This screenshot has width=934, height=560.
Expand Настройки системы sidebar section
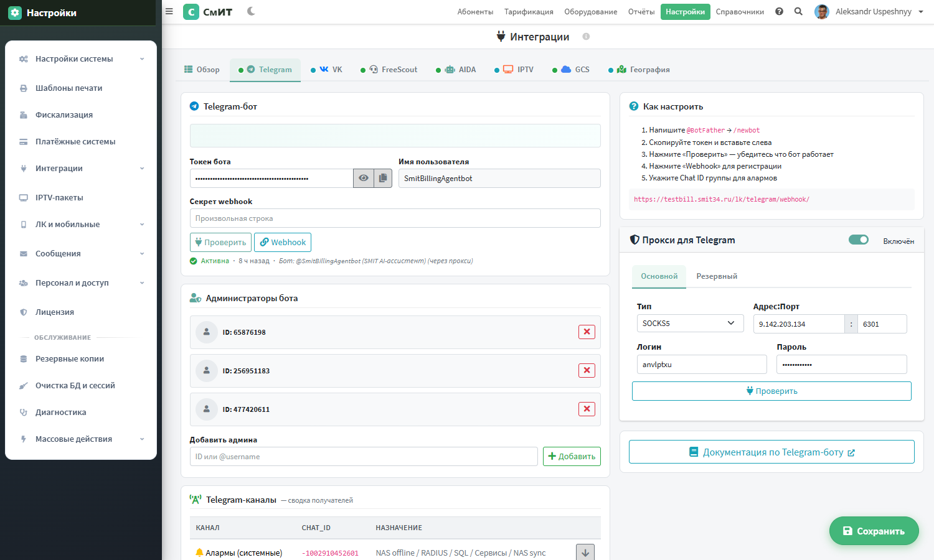click(81, 59)
